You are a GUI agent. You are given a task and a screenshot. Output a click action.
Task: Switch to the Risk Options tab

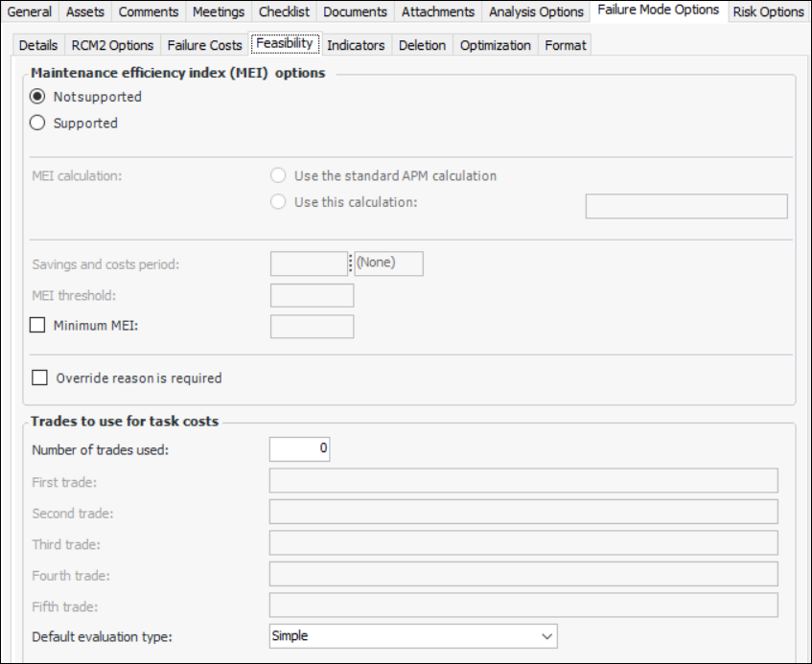pos(768,11)
